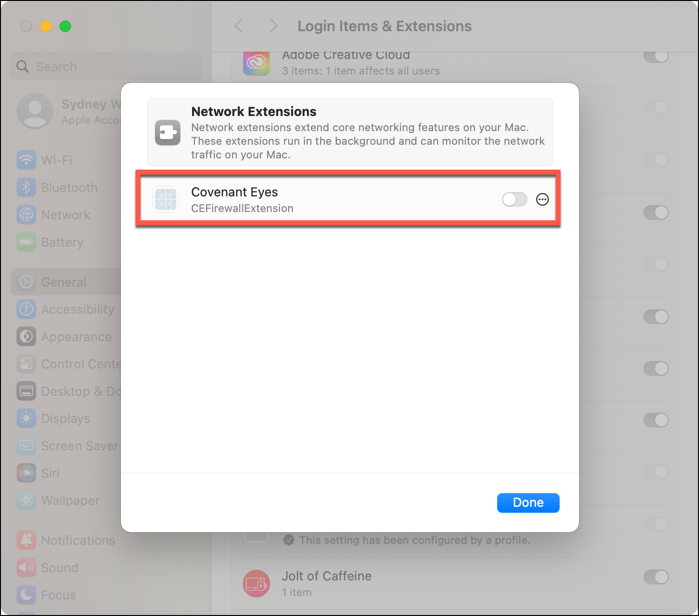The image size is (699, 616).
Task: Click the Jolt of Caffeine label
Action: 327,576
